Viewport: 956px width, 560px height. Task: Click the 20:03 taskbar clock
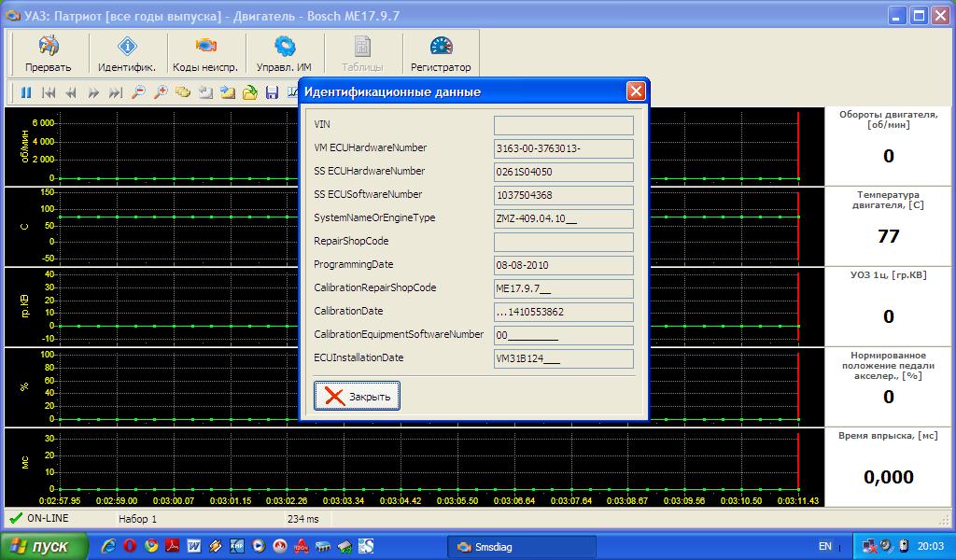[931, 547]
